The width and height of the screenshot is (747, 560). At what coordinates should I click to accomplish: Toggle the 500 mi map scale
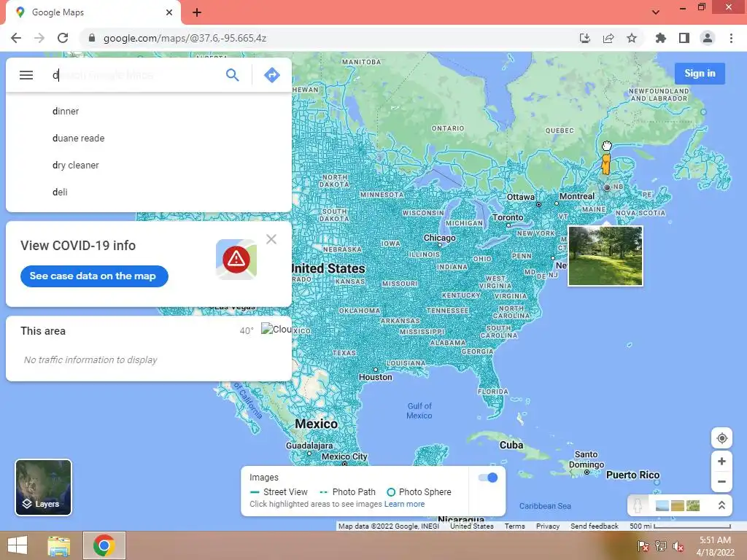(x=680, y=526)
